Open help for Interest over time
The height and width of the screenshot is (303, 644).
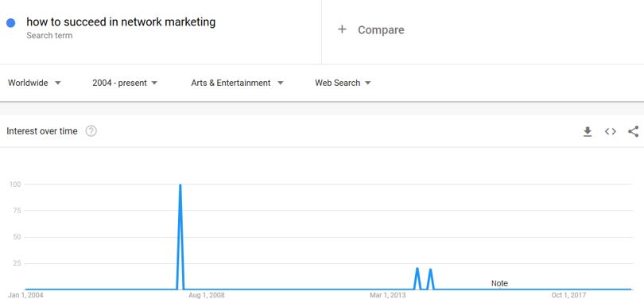(91, 131)
